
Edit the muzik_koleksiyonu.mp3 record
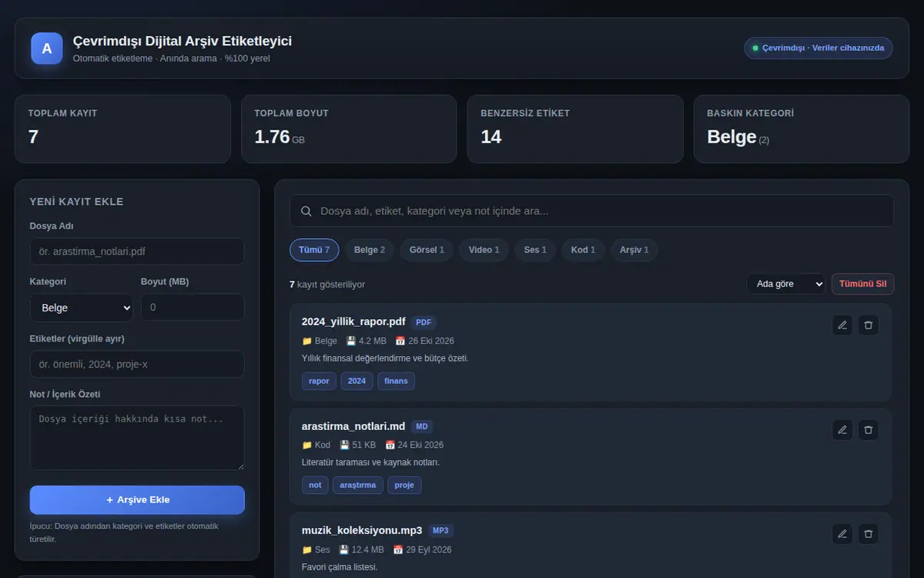click(x=842, y=534)
